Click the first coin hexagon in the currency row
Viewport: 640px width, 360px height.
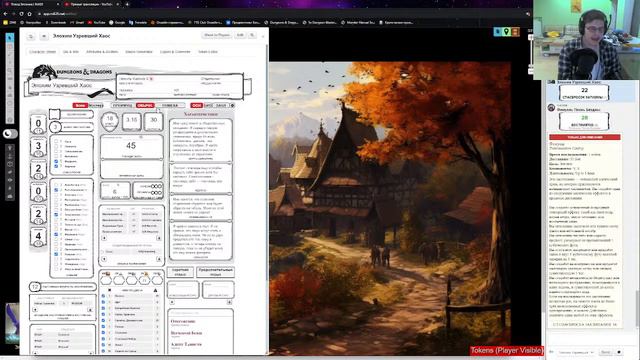[x=106, y=280]
